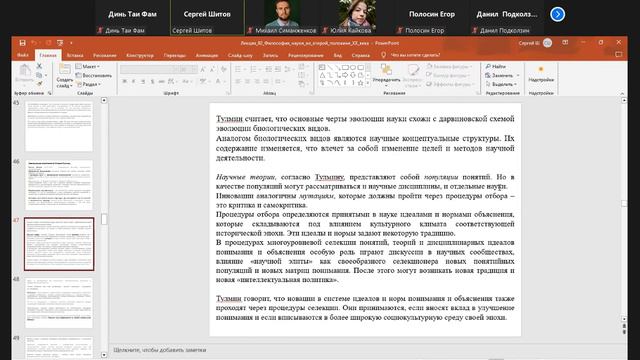Switch to the Переходы tab

click(175, 55)
